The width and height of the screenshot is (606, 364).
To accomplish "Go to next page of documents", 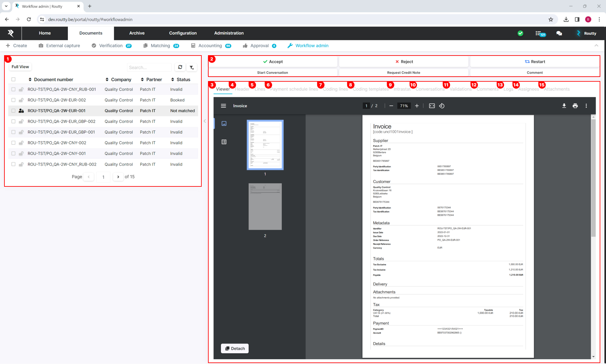I will [x=118, y=177].
